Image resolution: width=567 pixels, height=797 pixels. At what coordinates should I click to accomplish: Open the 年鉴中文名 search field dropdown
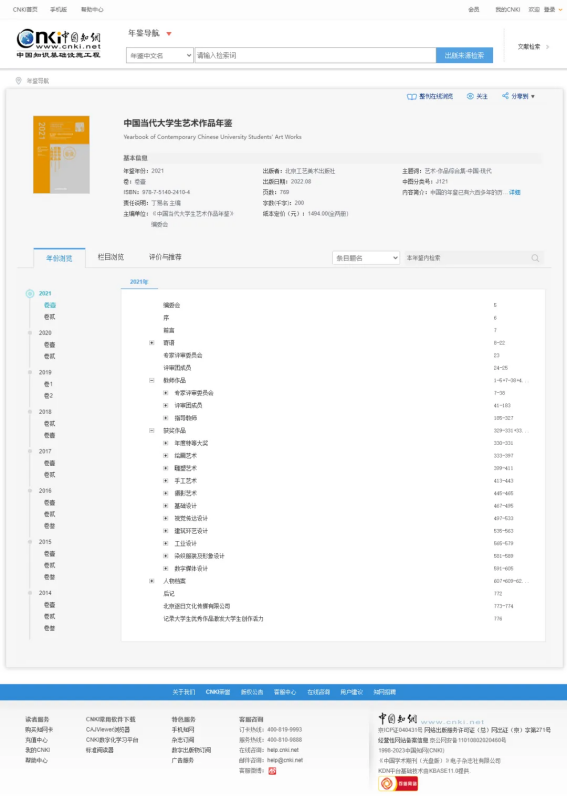(x=160, y=55)
